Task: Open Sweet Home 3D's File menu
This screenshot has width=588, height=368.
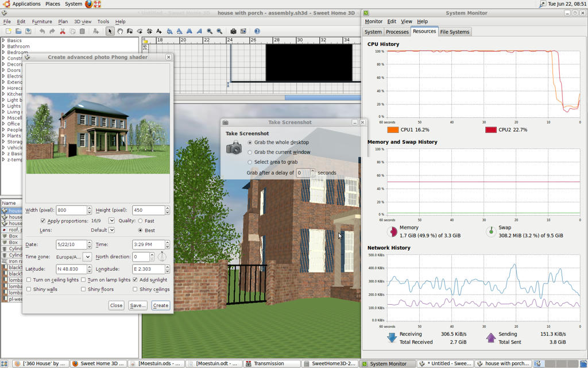Action: (7, 21)
